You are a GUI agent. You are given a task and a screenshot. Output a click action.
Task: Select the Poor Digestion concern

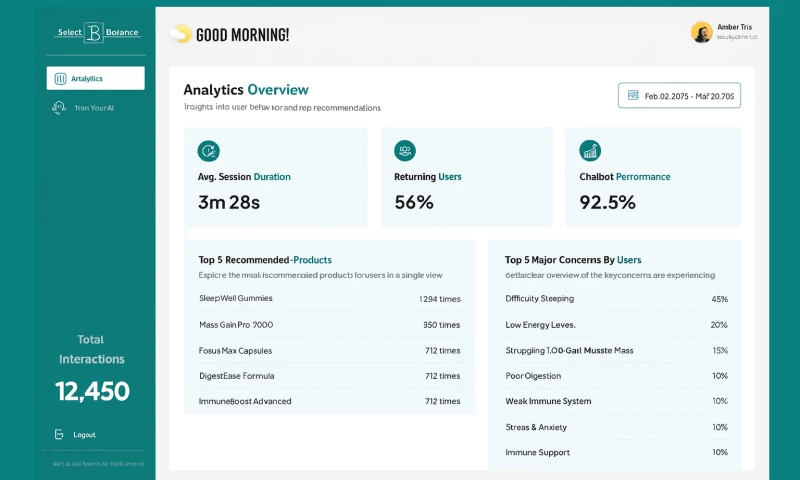click(617, 376)
